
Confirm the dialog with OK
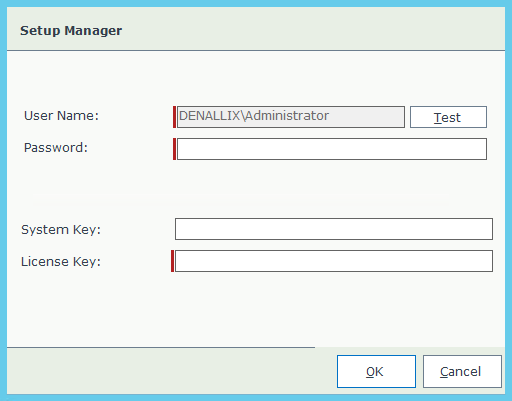376,371
